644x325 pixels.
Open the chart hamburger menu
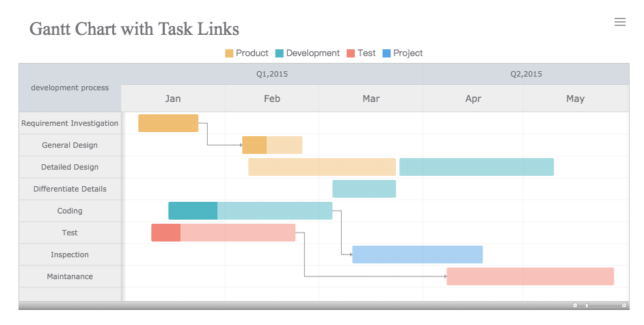click(x=620, y=22)
